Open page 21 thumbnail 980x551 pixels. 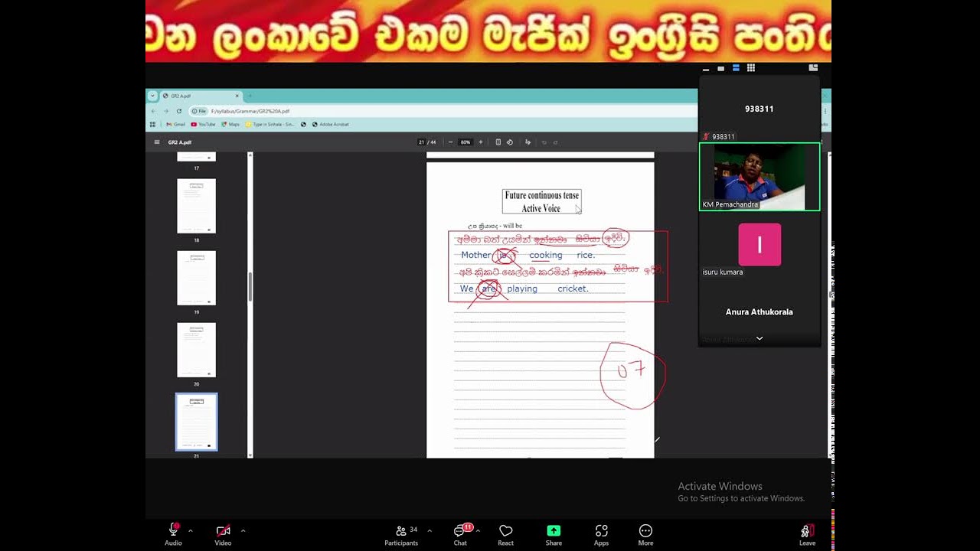coord(197,422)
